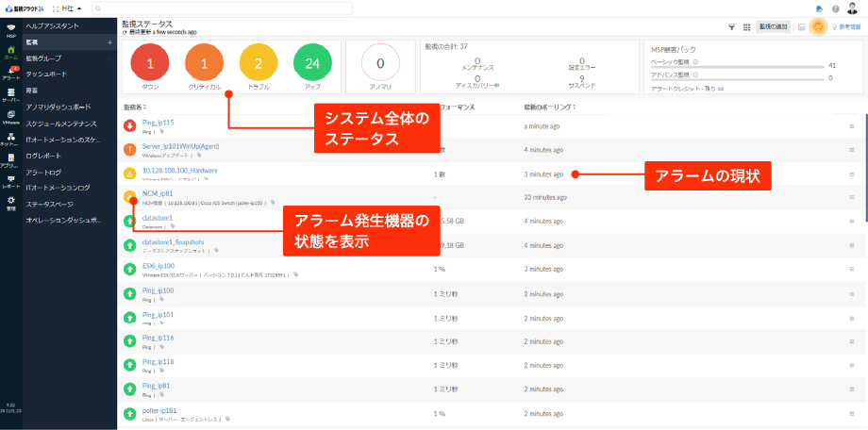Click the orange クリティカル status circle
Viewport: 868px width, 430px height.
[204, 63]
